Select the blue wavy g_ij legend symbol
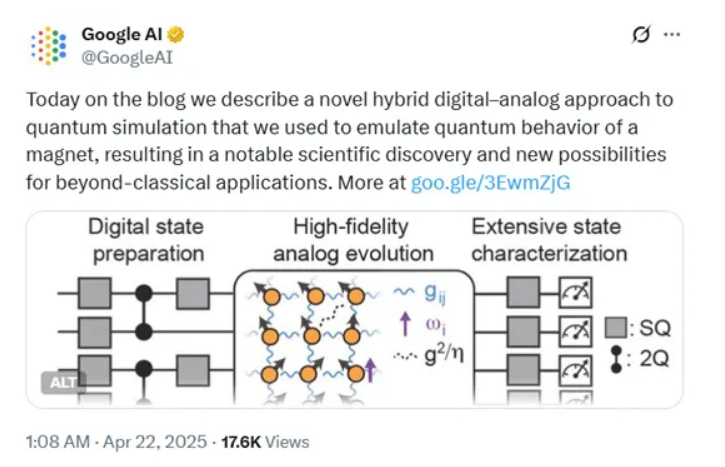This screenshot has height=467, width=725. pyautogui.click(x=404, y=291)
